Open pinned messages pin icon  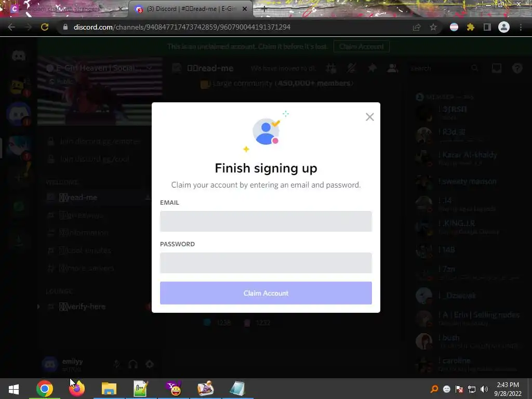(x=372, y=68)
